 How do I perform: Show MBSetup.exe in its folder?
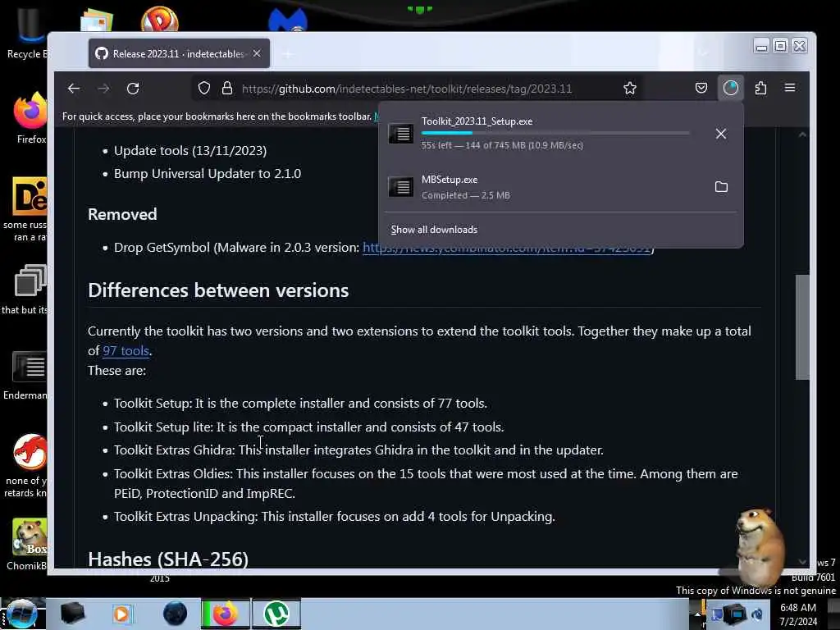point(721,187)
